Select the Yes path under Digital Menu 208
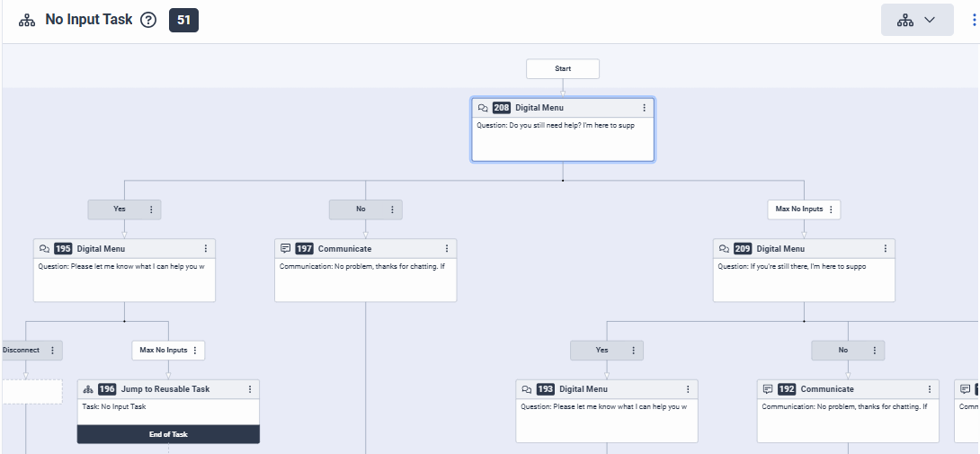The image size is (980, 454). click(x=119, y=209)
